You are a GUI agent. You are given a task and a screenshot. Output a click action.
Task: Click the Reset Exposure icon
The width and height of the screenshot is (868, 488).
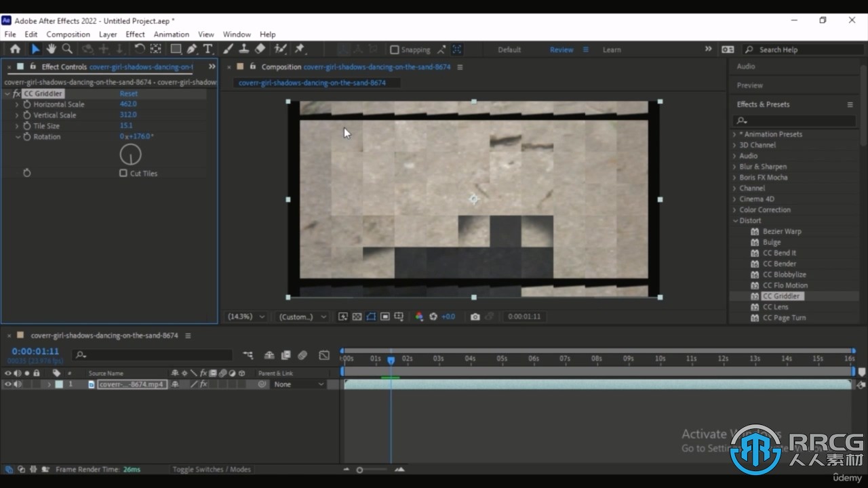tap(433, 317)
